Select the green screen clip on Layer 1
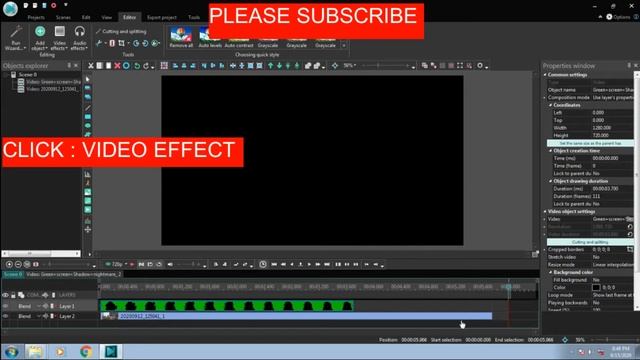The width and height of the screenshot is (640, 360). pyautogui.click(x=227, y=306)
